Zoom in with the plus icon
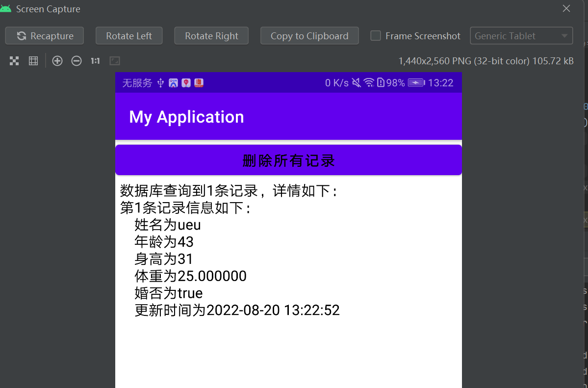 [x=57, y=61]
